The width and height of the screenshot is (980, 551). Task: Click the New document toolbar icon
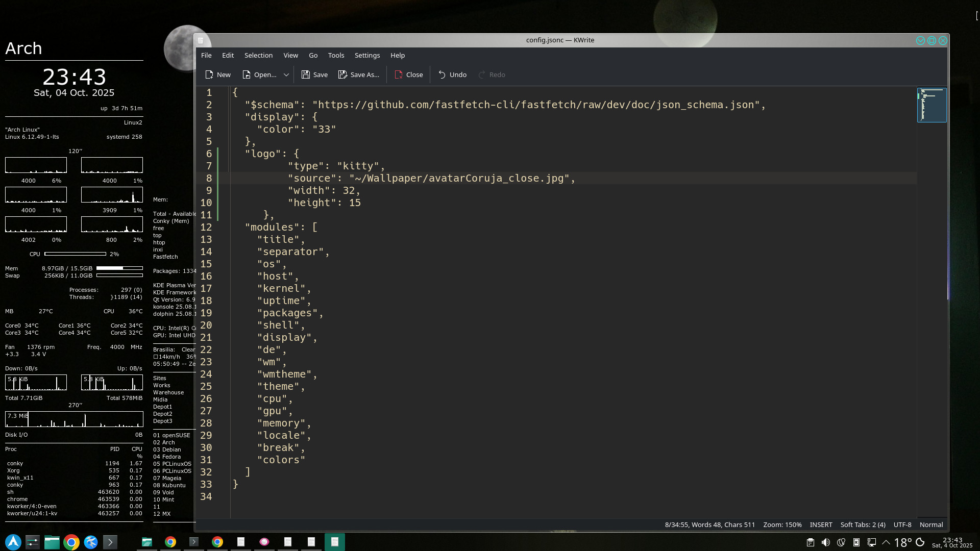[209, 74]
